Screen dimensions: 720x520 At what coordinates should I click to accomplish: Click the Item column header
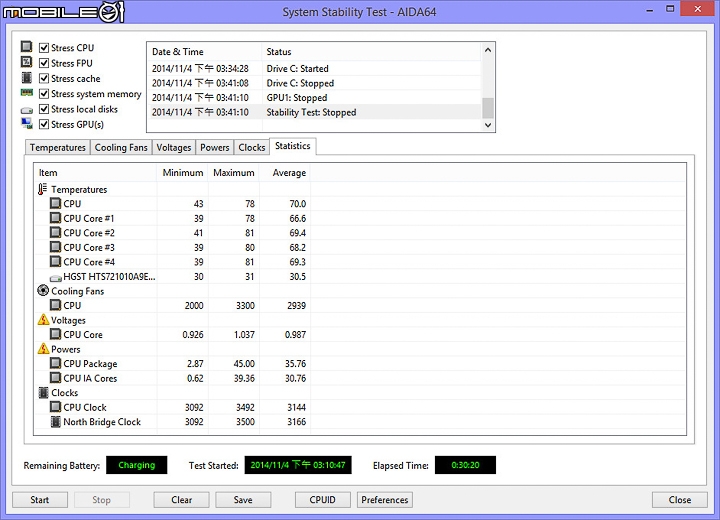click(x=96, y=173)
